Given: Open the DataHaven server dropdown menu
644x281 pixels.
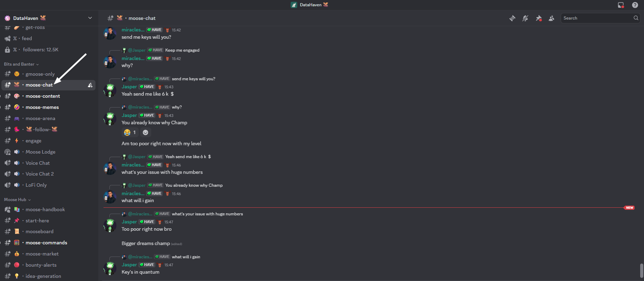Looking at the screenshot, I should 90,18.
